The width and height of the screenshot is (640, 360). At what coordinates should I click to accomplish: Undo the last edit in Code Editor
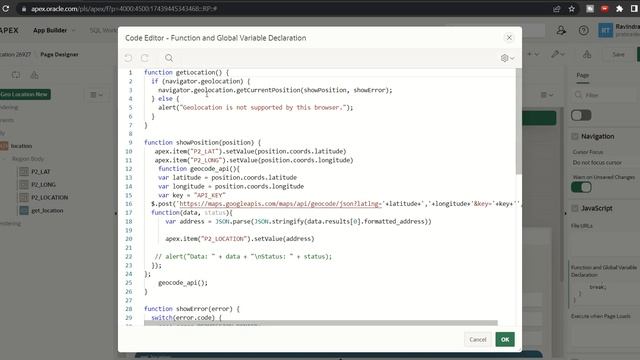coord(128,58)
